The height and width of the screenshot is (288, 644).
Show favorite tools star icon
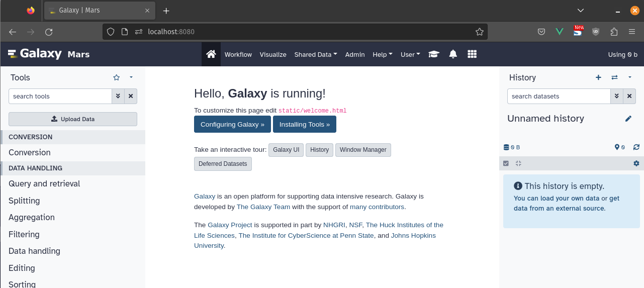click(117, 77)
